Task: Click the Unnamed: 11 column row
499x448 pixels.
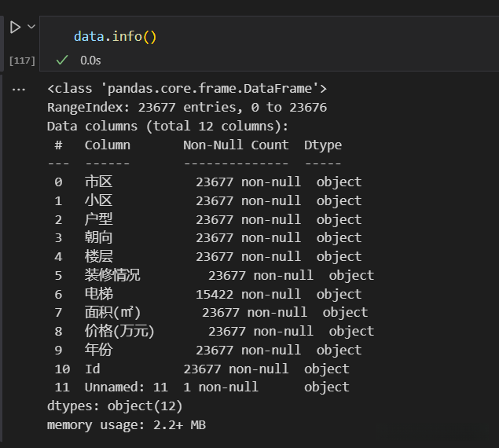Action: tap(127, 387)
